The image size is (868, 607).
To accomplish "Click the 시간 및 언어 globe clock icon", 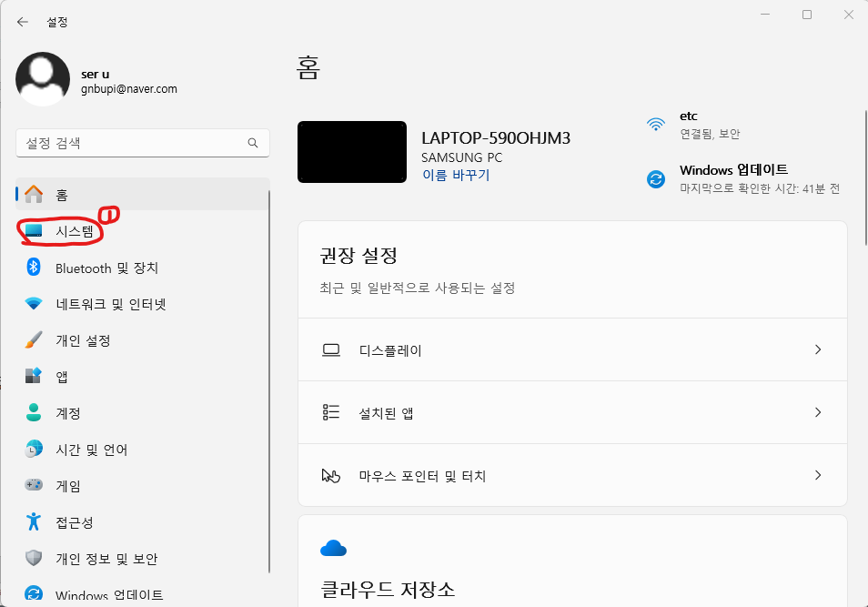I will tap(34, 449).
